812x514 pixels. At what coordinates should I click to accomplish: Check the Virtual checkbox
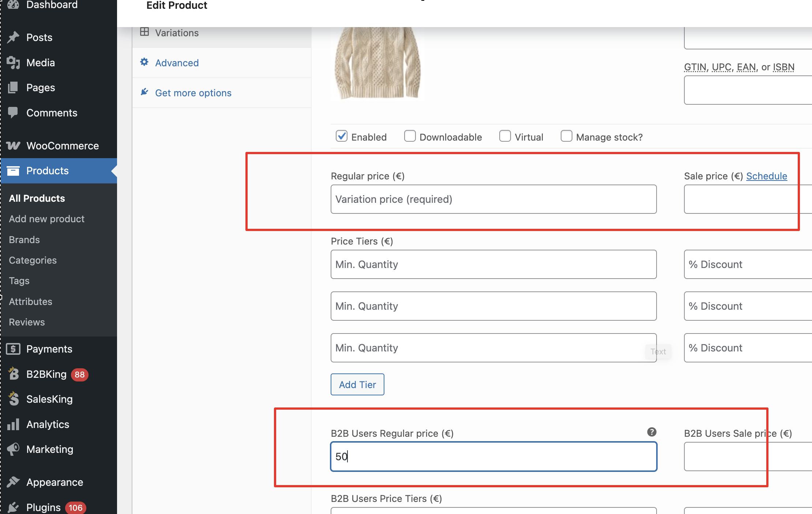[505, 136]
